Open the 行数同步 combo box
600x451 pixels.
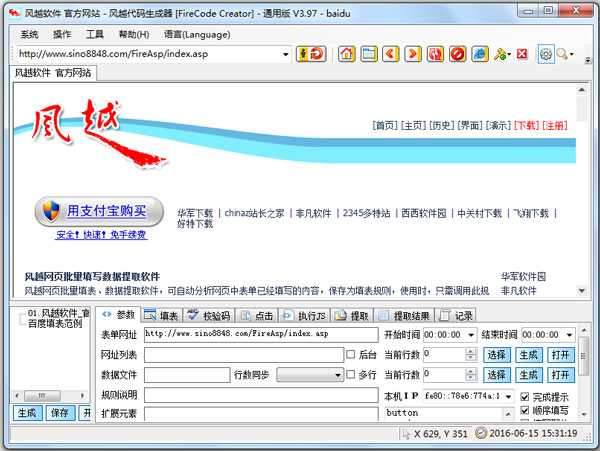[337, 374]
